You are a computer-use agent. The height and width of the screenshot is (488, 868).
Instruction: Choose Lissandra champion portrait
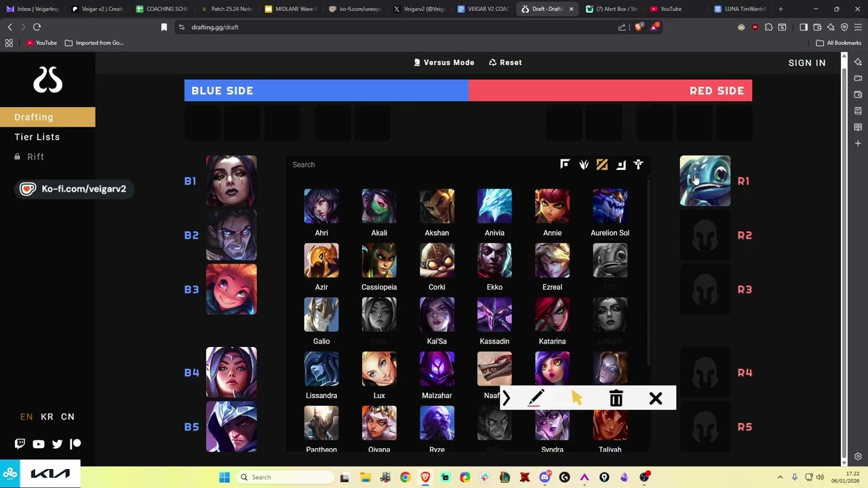(x=321, y=369)
